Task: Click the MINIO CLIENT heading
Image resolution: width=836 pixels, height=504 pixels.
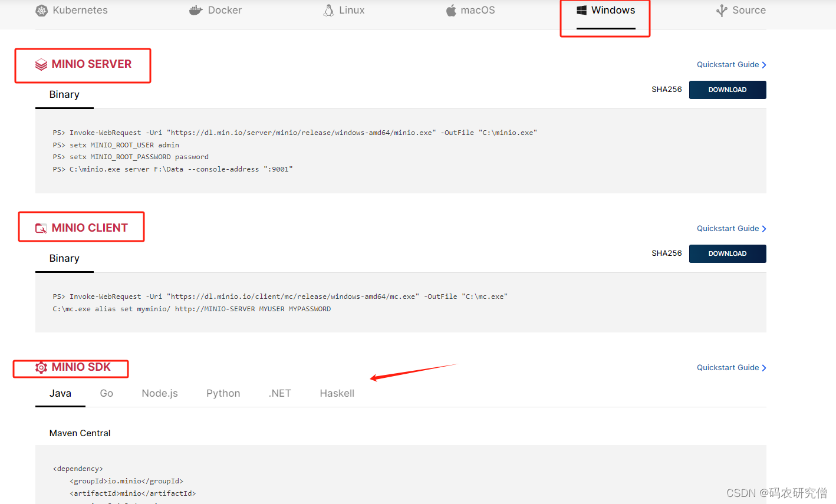Action: (x=90, y=228)
